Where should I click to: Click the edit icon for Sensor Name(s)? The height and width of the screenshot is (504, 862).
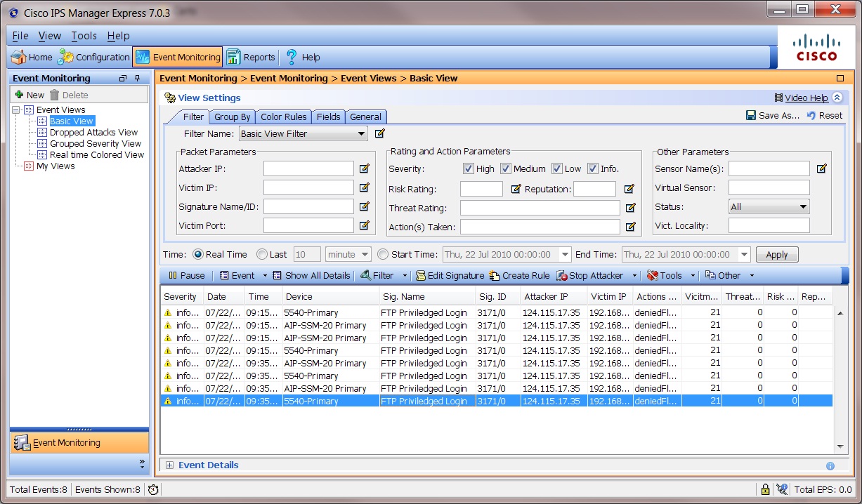(x=822, y=168)
